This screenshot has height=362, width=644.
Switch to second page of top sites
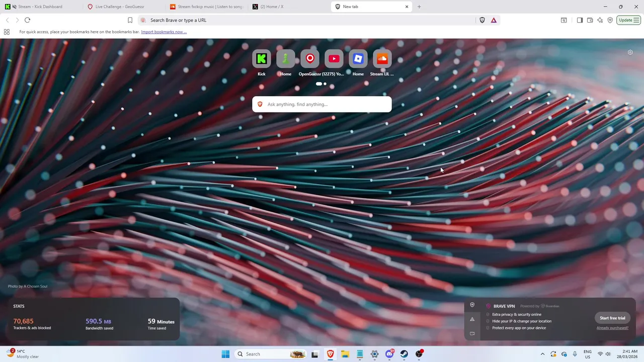coord(325,84)
